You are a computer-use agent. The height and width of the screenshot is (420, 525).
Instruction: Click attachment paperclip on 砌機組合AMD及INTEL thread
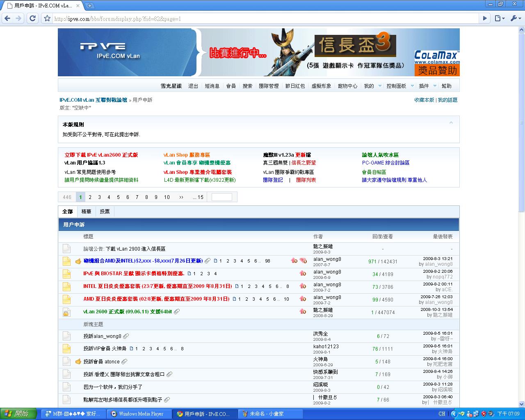coord(208,261)
